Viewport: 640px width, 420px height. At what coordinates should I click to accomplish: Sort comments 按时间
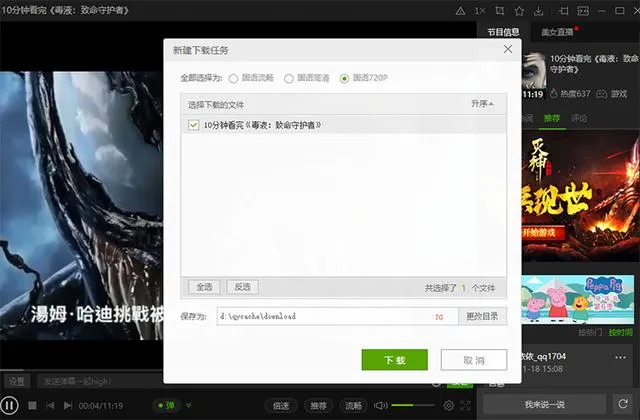click(620, 333)
